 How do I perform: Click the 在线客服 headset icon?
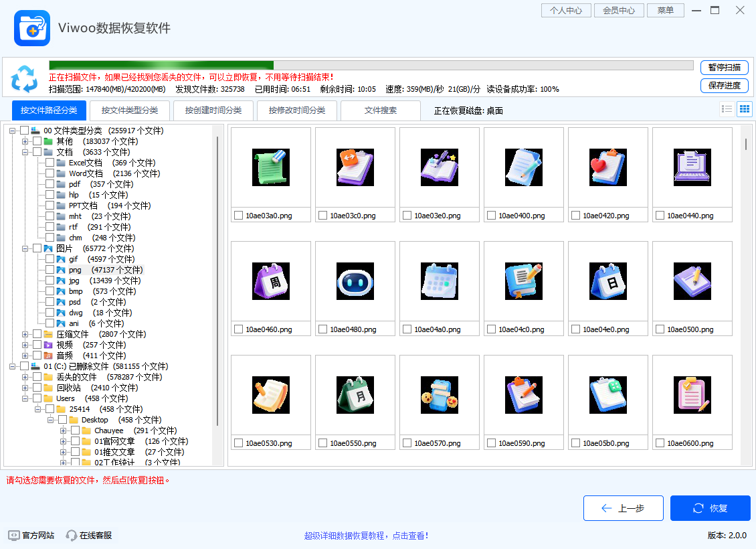pos(71,535)
